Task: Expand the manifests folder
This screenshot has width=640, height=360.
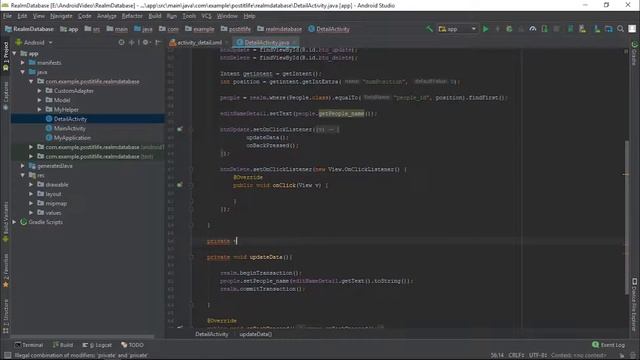Action: point(23,63)
